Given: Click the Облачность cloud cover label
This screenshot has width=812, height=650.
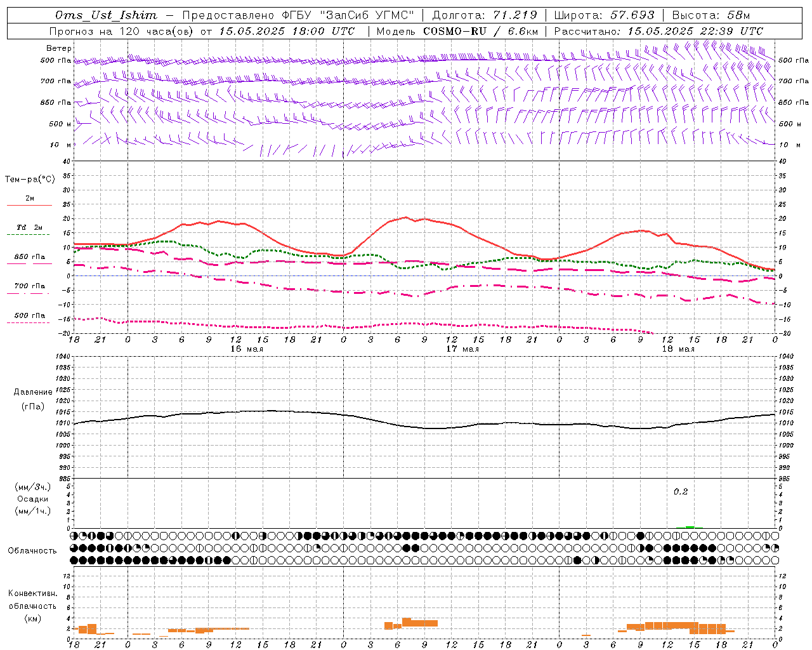Looking at the screenshot, I should click(x=32, y=551).
